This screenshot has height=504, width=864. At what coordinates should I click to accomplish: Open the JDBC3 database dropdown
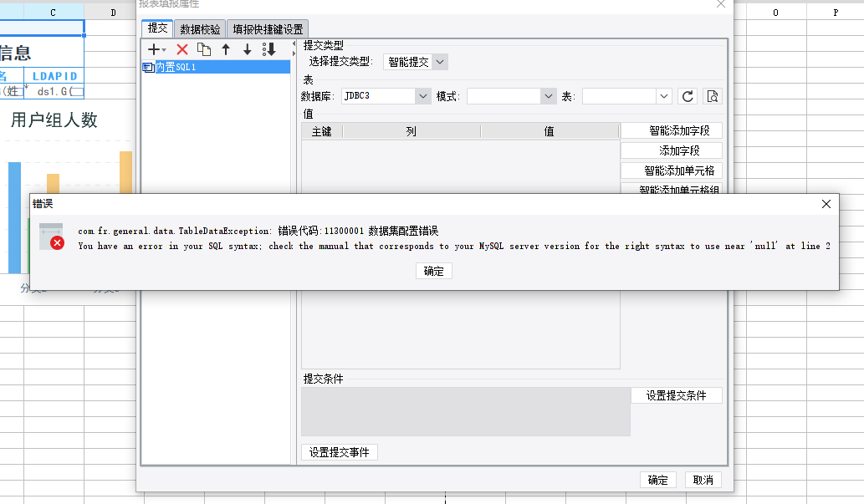(x=422, y=96)
